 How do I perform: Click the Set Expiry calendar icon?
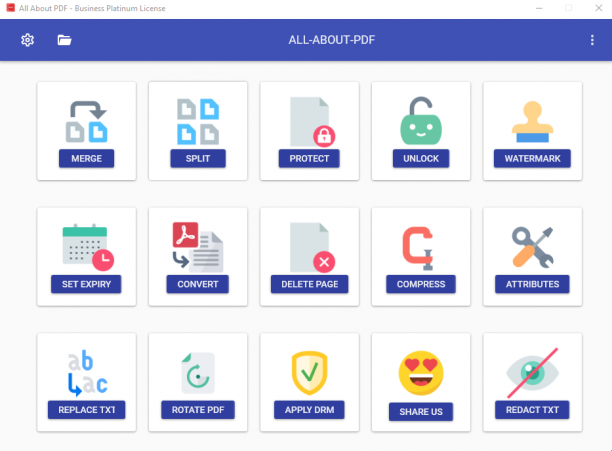(x=88, y=247)
